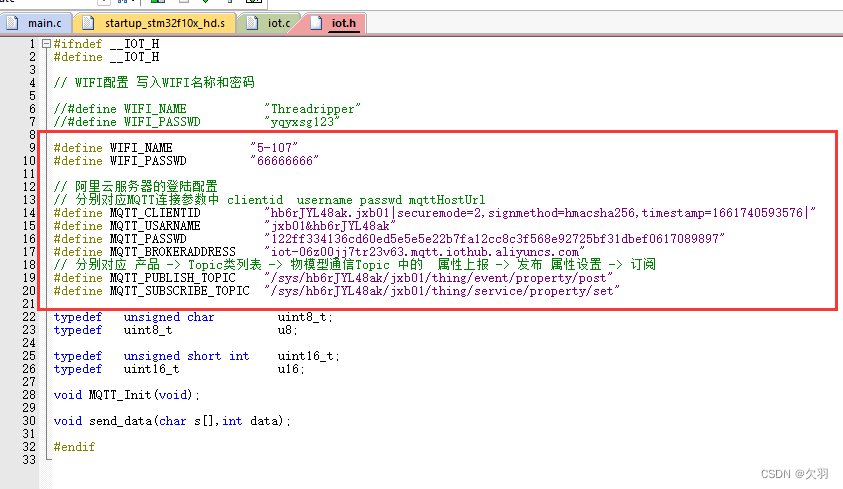This screenshot has height=489, width=843.
Task: Click line number 14 in the gutter
Action: click(x=29, y=213)
